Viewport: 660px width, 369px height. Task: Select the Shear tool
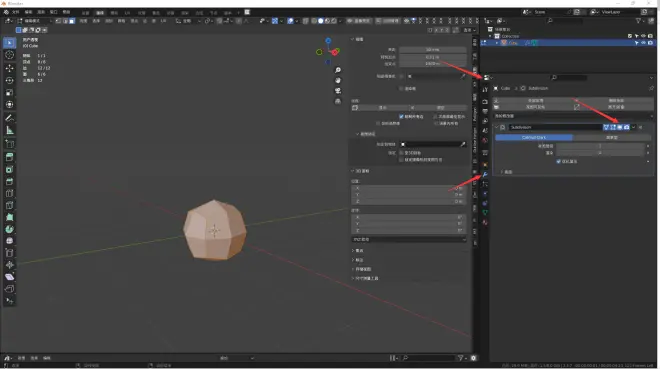[10, 276]
